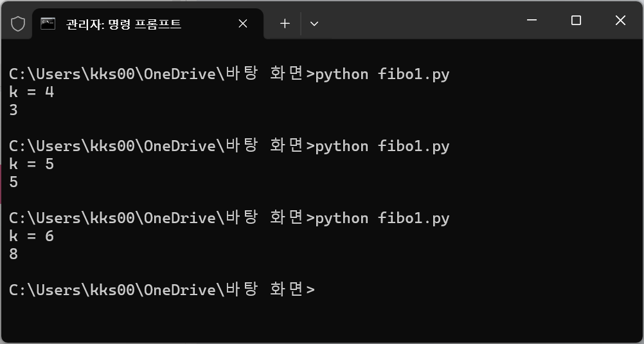Open a new tab with plus icon

pyautogui.click(x=285, y=24)
